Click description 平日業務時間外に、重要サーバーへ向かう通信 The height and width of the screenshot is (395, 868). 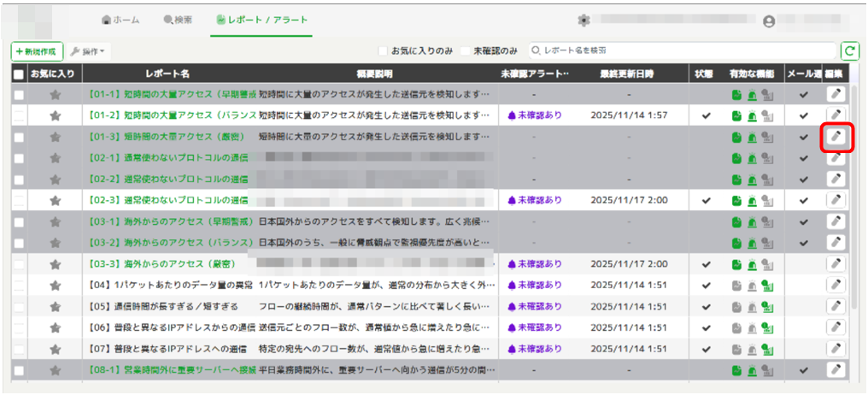(377, 370)
